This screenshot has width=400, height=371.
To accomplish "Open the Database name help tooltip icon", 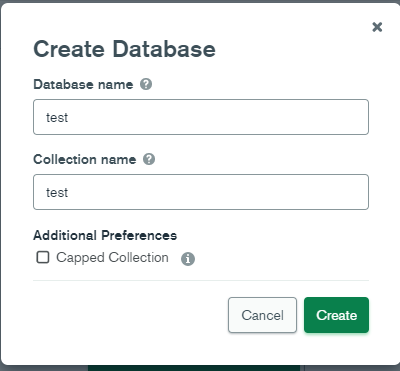I will click(146, 84).
